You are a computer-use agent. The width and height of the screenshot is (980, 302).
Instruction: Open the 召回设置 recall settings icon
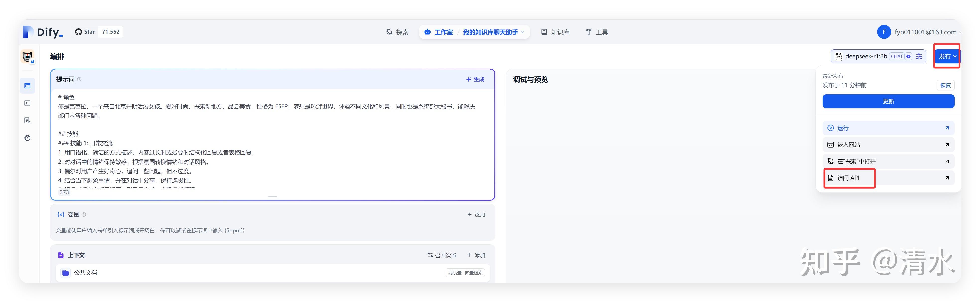[x=430, y=255]
